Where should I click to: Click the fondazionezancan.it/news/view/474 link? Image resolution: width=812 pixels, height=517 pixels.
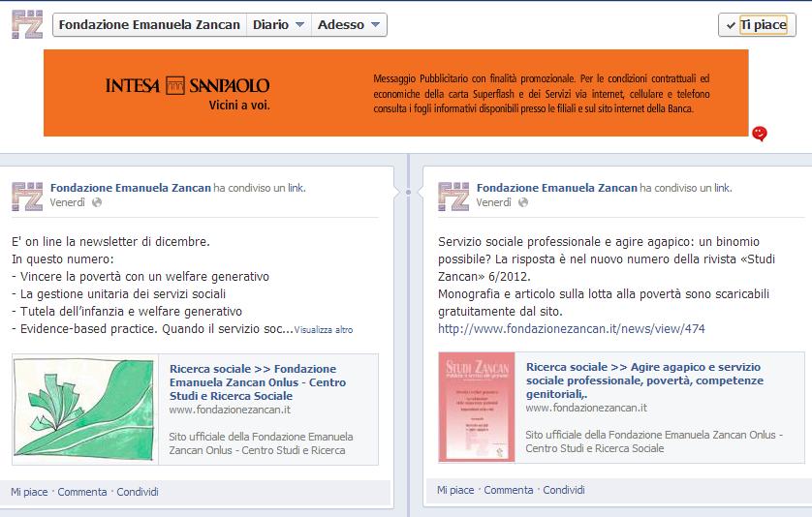point(572,329)
